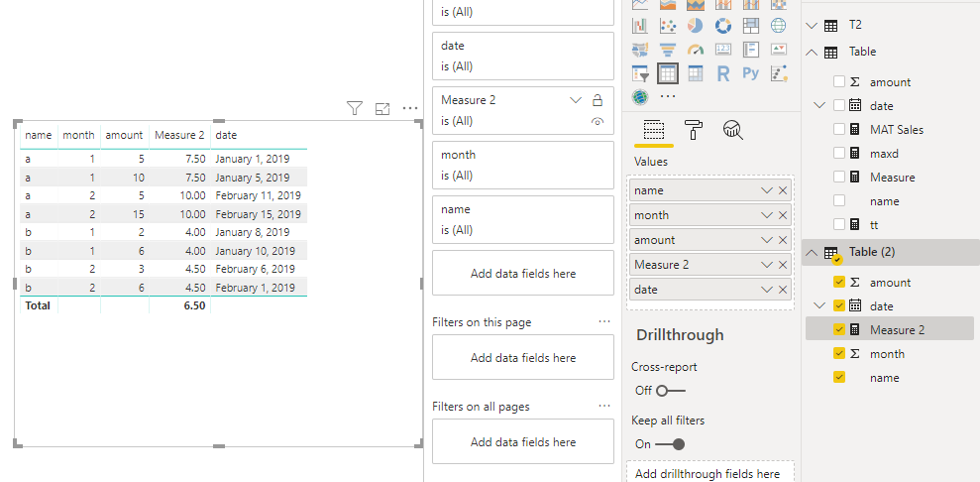Expand the T2 table in Fields

click(812, 26)
